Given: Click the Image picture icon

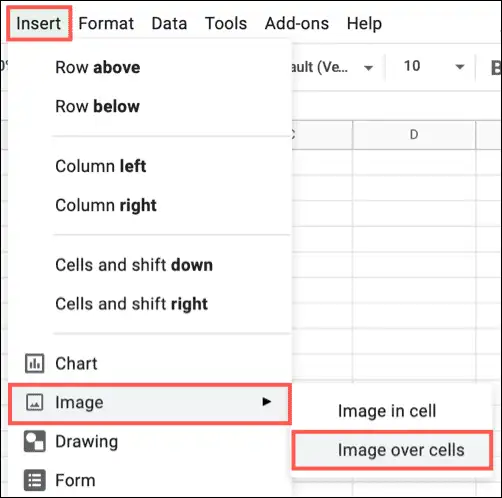Looking at the screenshot, I should pos(34,402).
